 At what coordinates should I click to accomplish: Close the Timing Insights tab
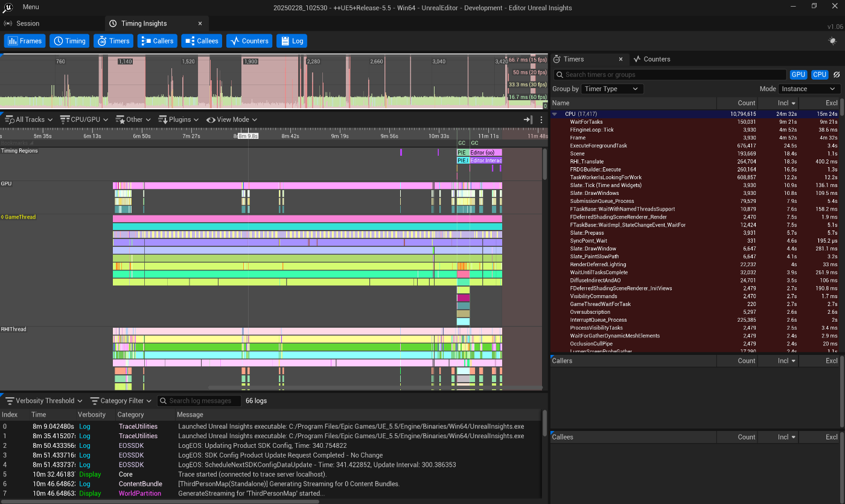pyautogui.click(x=200, y=24)
